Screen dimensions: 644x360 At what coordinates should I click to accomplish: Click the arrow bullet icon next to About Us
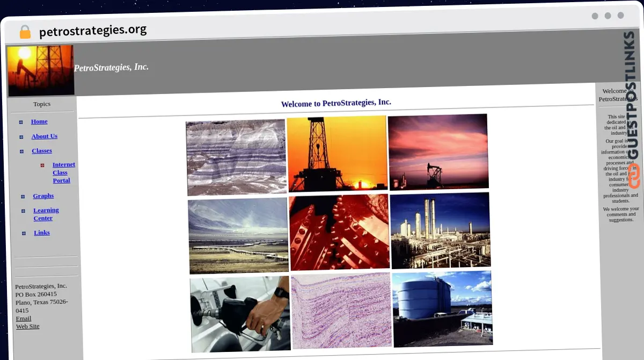click(23, 136)
